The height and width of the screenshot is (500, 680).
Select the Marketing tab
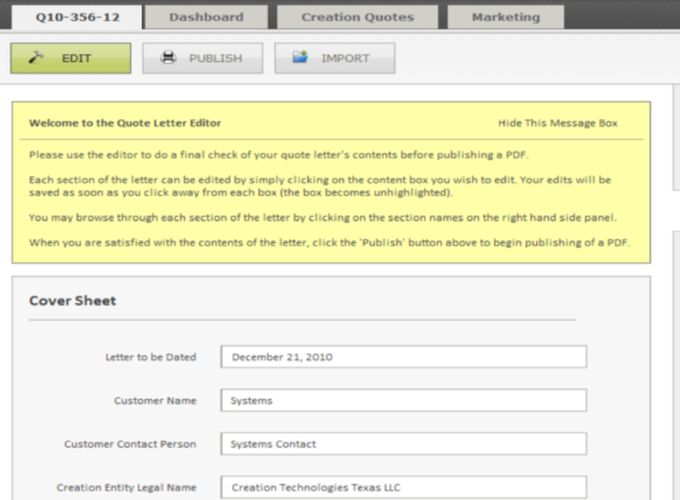click(x=505, y=17)
